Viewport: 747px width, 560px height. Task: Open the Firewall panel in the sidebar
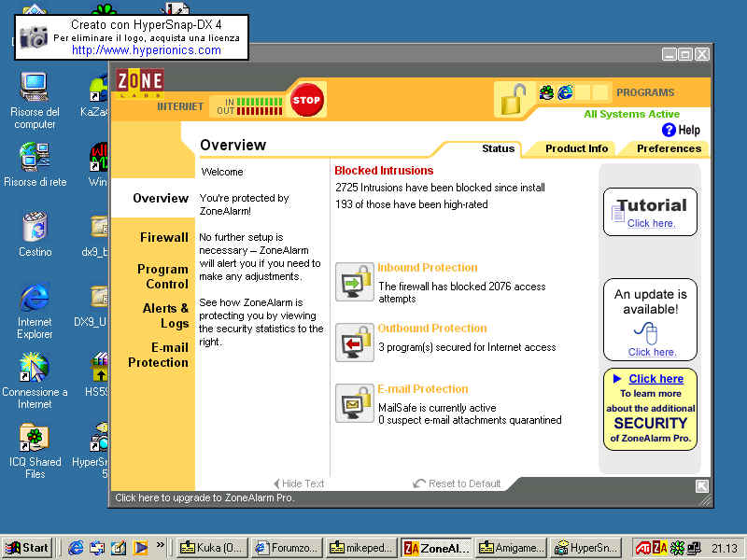[x=164, y=237]
